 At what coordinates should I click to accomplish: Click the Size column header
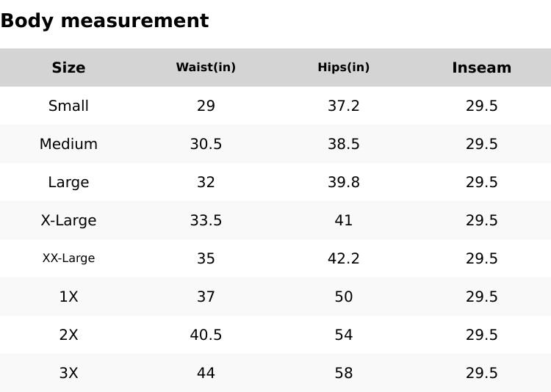68,68
